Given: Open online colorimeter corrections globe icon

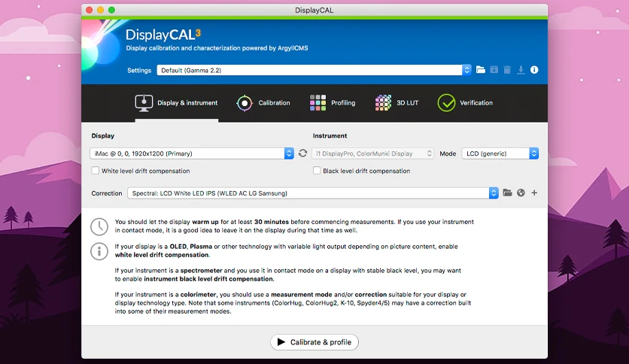Looking at the screenshot, I should click(x=521, y=193).
